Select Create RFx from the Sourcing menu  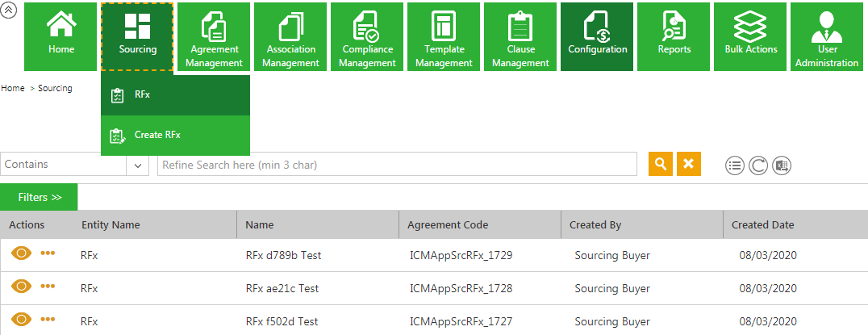(156, 135)
